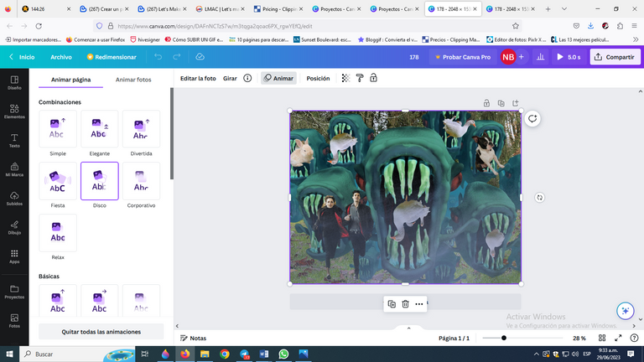Click the 28 % zoom level
The width and height of the screenshot is (644, 362).
[x=579, y=338]
